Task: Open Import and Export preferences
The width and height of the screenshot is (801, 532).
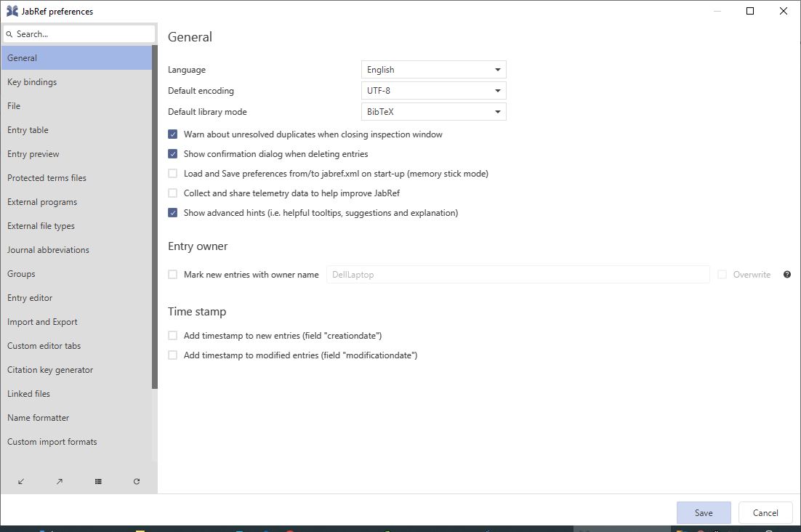Action: [x=76, y=322]
